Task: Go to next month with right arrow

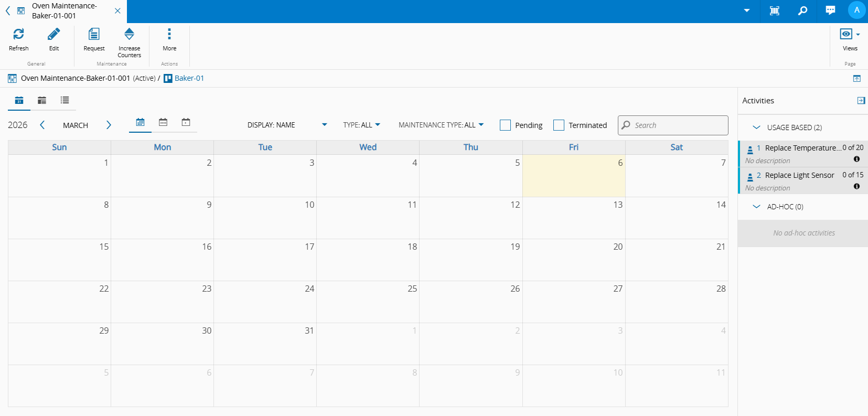Action: [x=109, y=125]
